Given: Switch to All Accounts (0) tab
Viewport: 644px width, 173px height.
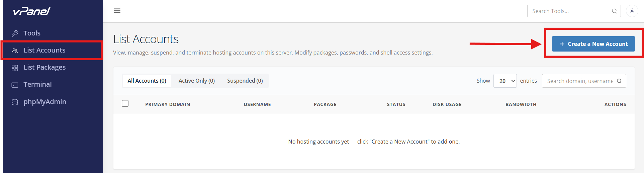Looking at the screenshot, I should [147, 81].
